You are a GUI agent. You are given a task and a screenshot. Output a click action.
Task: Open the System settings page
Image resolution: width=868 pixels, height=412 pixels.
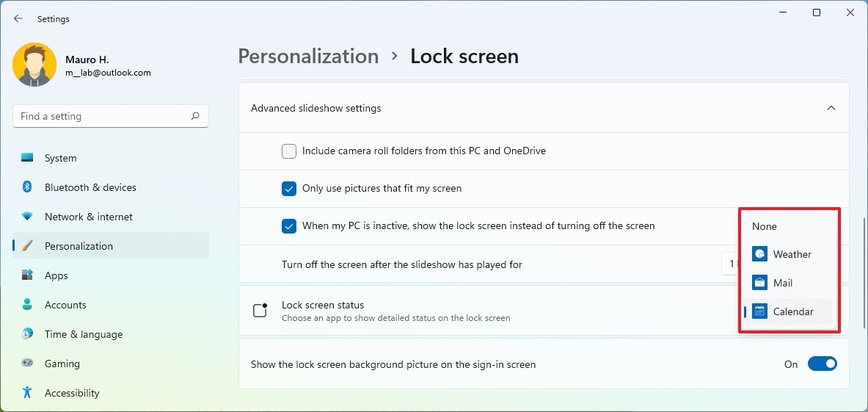[60, 158]
